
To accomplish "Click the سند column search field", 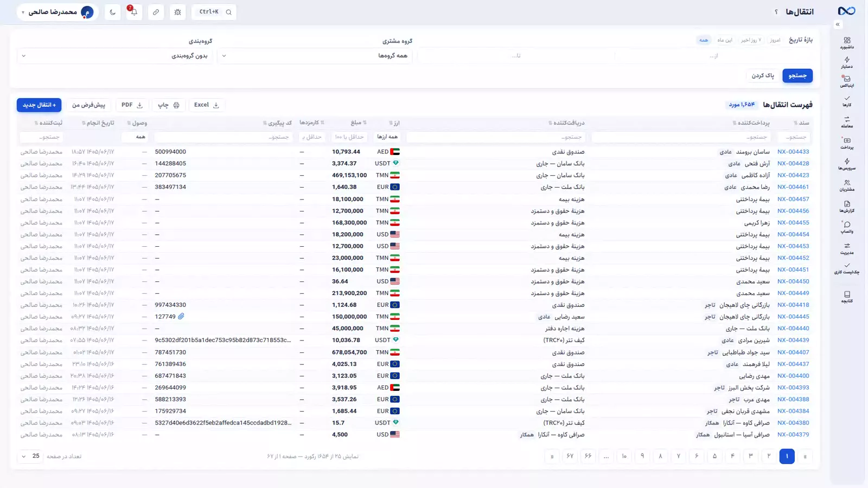I will pos(794,137).
